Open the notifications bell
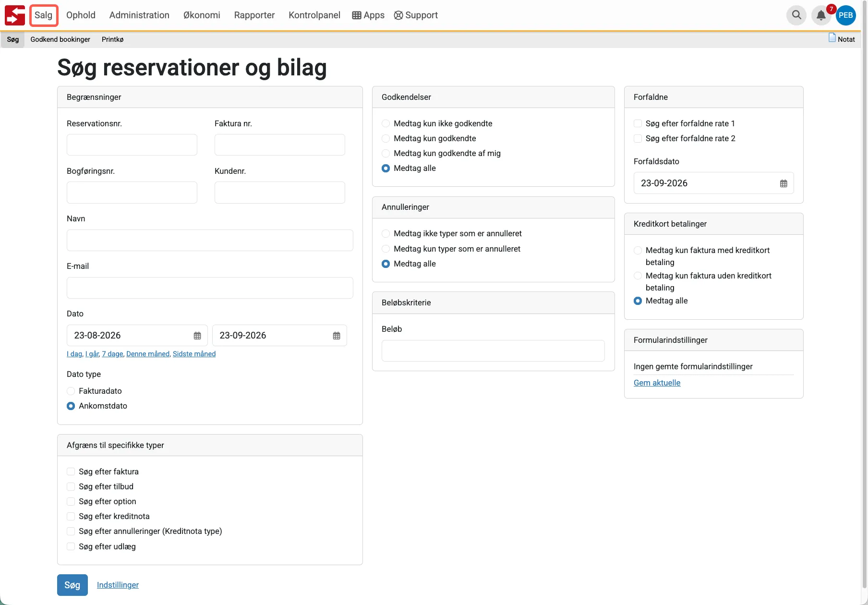 [821, 15]
